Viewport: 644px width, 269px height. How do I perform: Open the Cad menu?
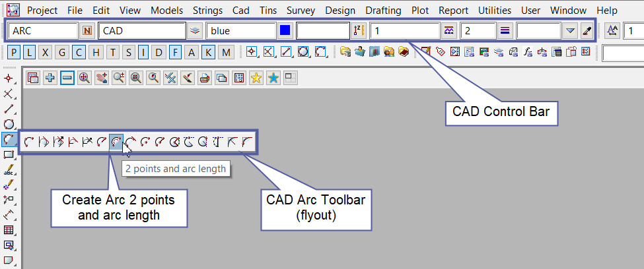pos(241,11)
